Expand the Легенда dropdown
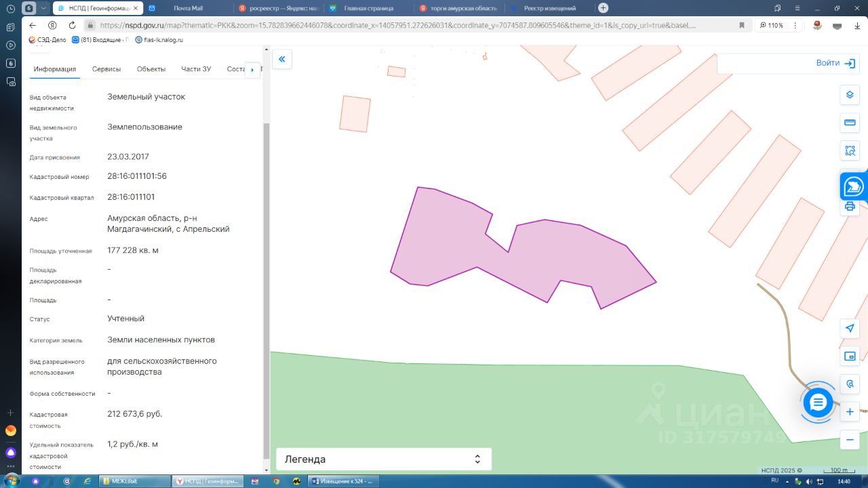Image resolution: width=868 pixels, height=488 pixels. [383, 459]
